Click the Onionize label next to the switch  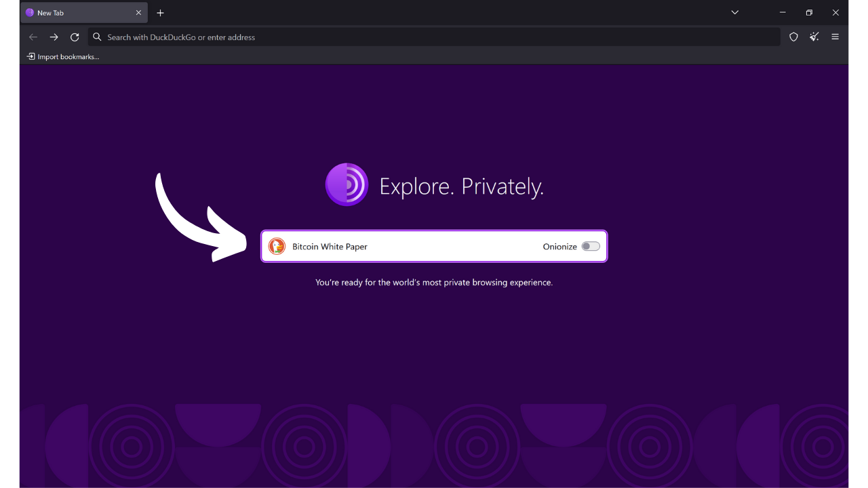click(559, 247)
